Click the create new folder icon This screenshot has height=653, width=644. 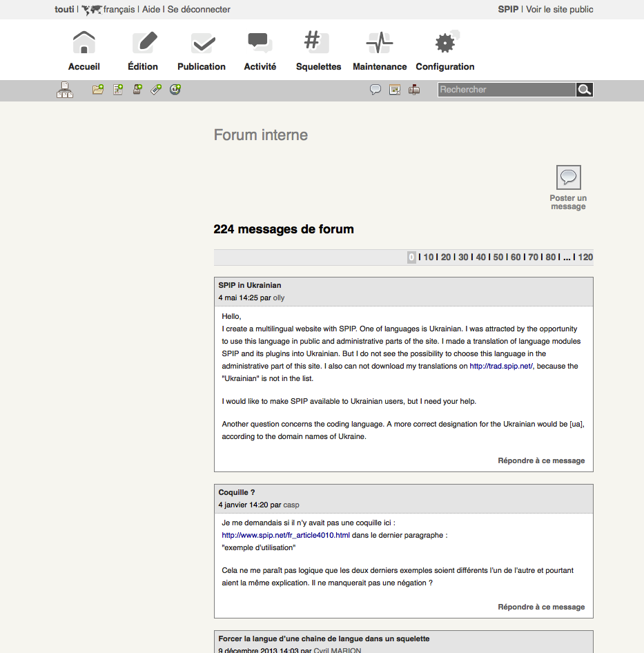click(x=98, y=90)
